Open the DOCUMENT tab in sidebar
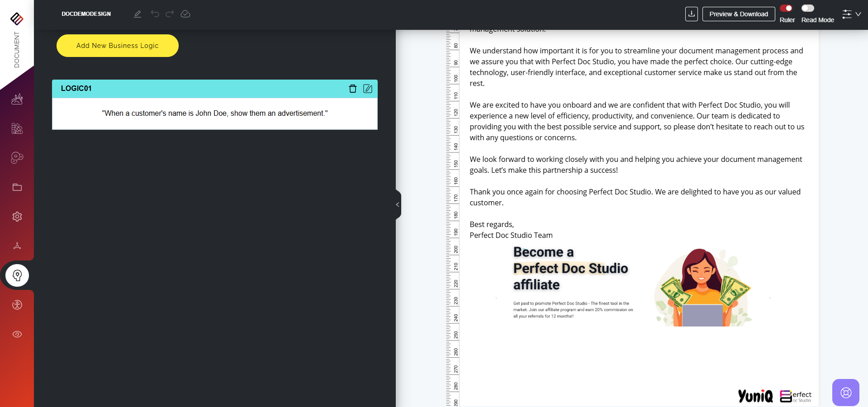 [17, 49]
